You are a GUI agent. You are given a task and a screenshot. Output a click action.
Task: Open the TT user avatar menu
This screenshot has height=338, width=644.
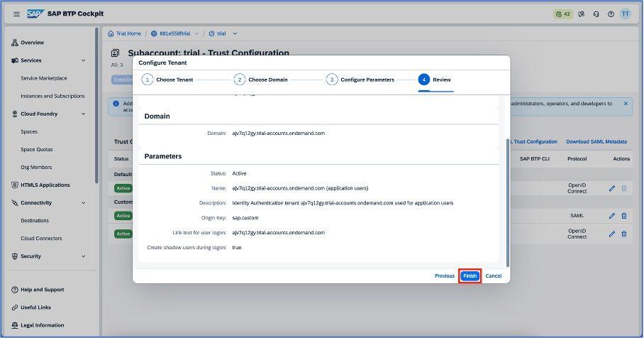pyautogui.click(x=625, y=14)
